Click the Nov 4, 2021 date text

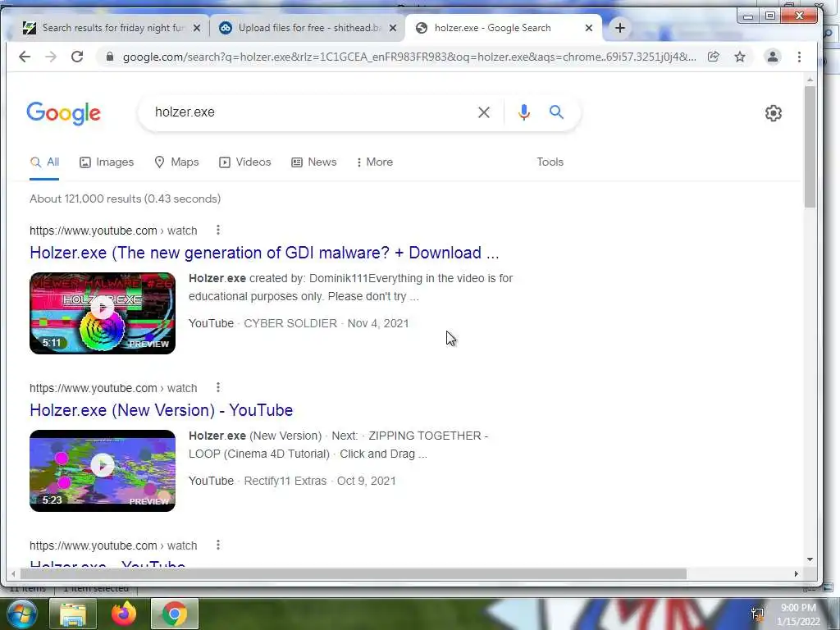[x=378, y=323]
